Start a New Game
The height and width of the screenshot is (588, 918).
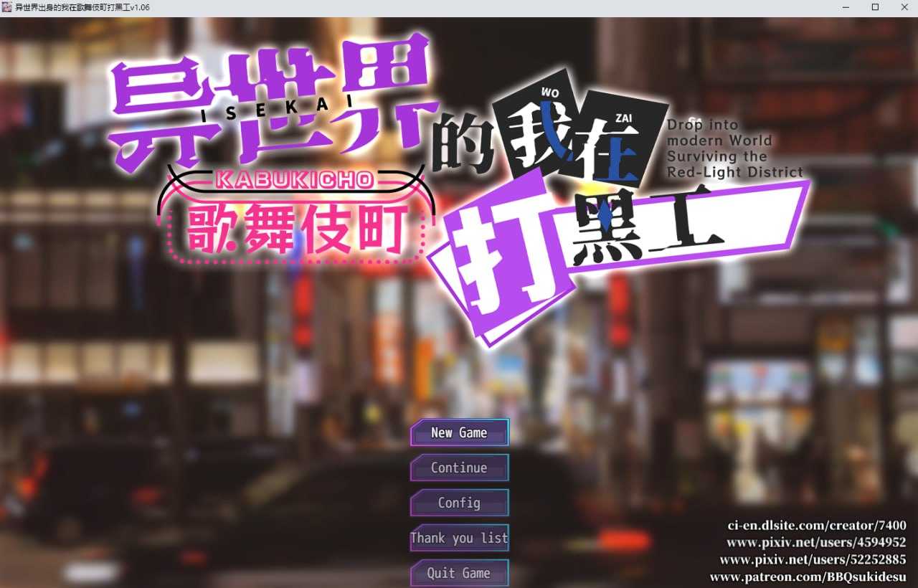click(x=459, y=432)
